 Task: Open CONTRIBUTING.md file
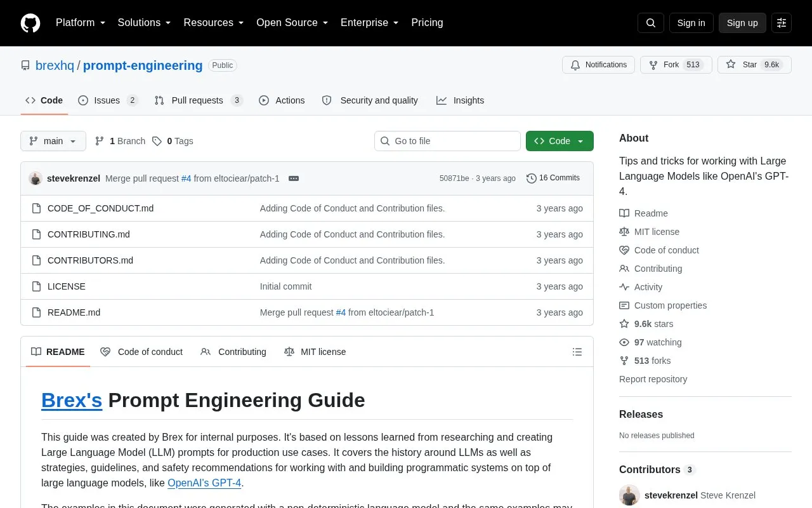click(89, 234)
